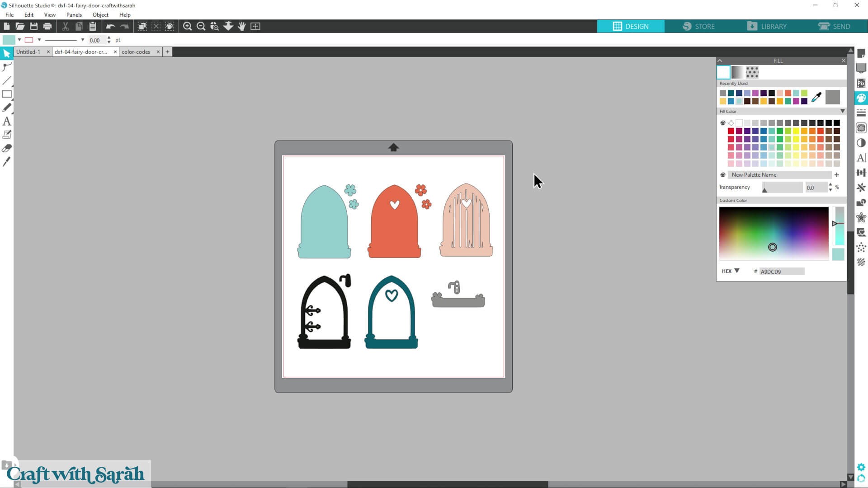Open the HEX color mode dropdown
The image size is (868, 488).
[737, 271]
